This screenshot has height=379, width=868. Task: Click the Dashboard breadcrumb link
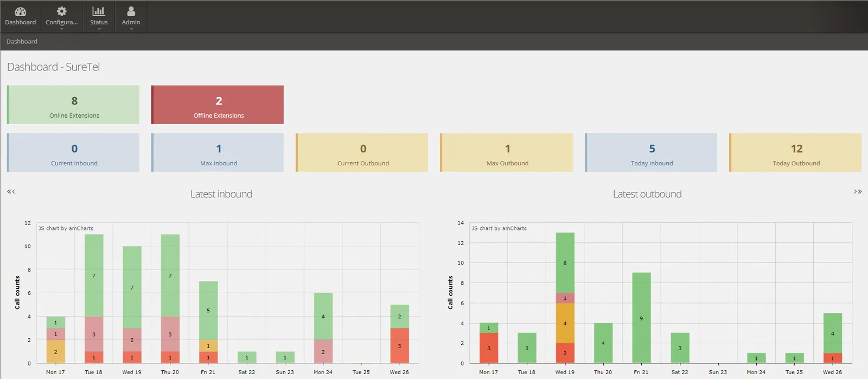[x=22, y=42]
